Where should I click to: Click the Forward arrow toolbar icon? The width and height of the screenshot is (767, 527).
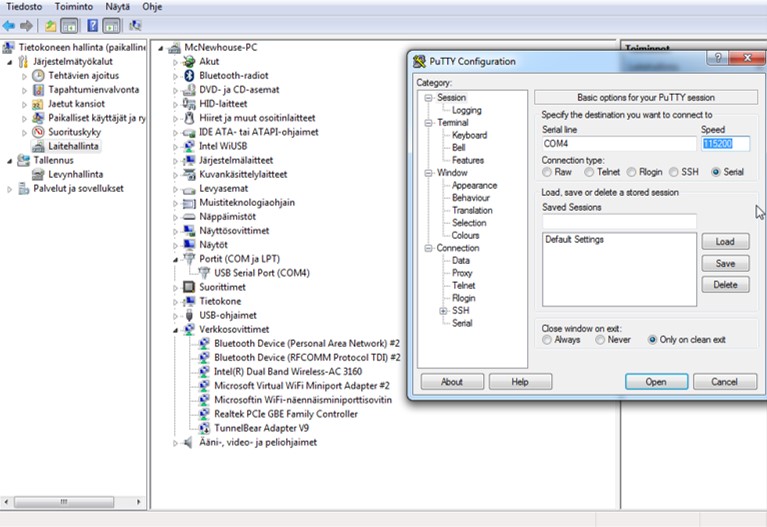point(26,25)
